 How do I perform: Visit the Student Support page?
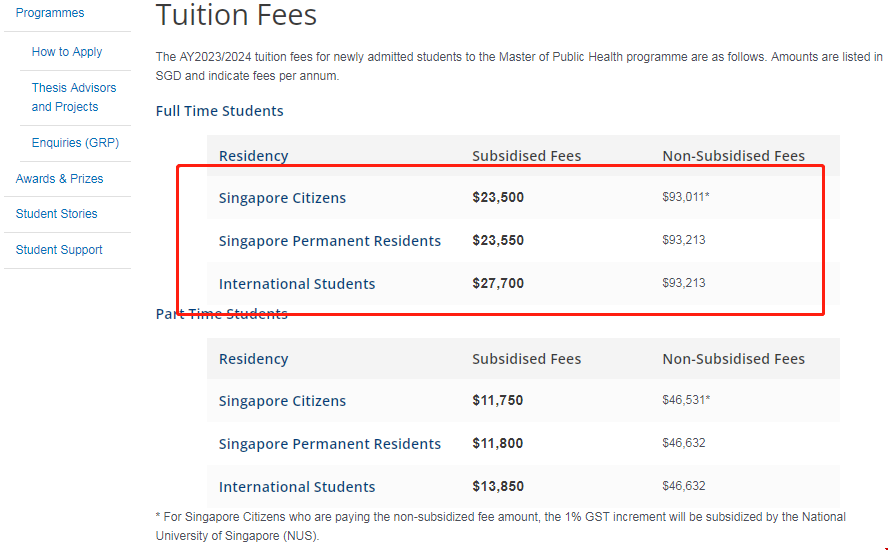click(x=59, y=250)
